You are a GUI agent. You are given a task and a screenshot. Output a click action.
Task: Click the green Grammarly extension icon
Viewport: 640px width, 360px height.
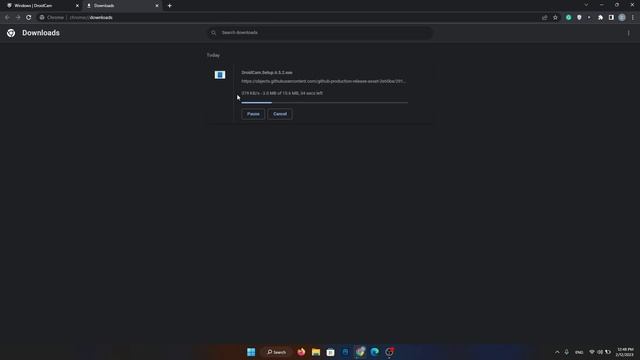[x=568, y=18]
